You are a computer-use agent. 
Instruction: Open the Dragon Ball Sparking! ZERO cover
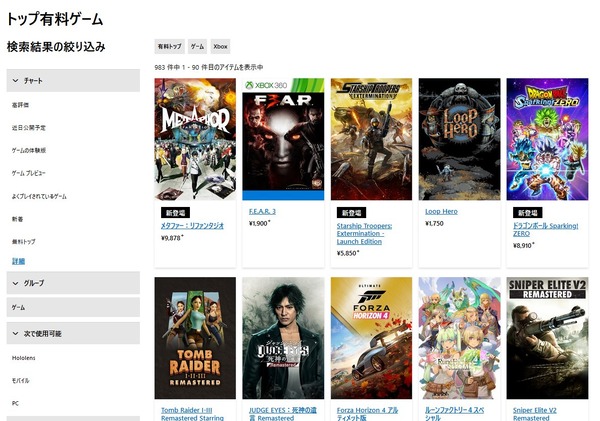click(547, 139)
